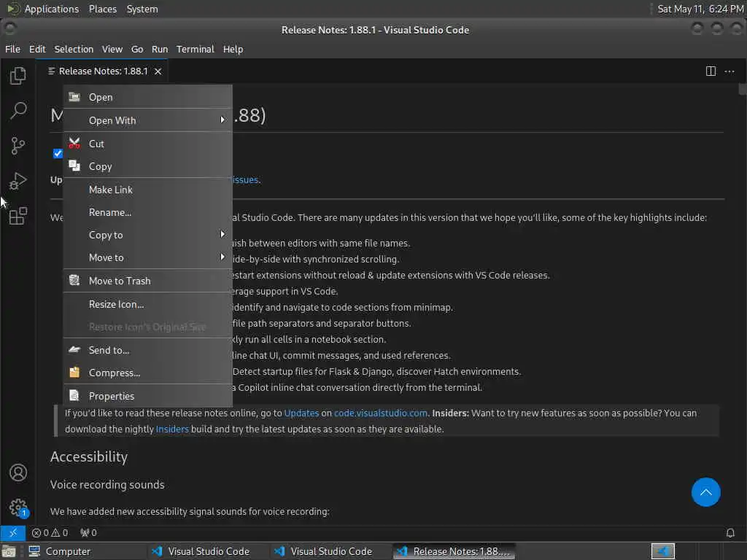Open the System menu in top panel

click(142, 9)
